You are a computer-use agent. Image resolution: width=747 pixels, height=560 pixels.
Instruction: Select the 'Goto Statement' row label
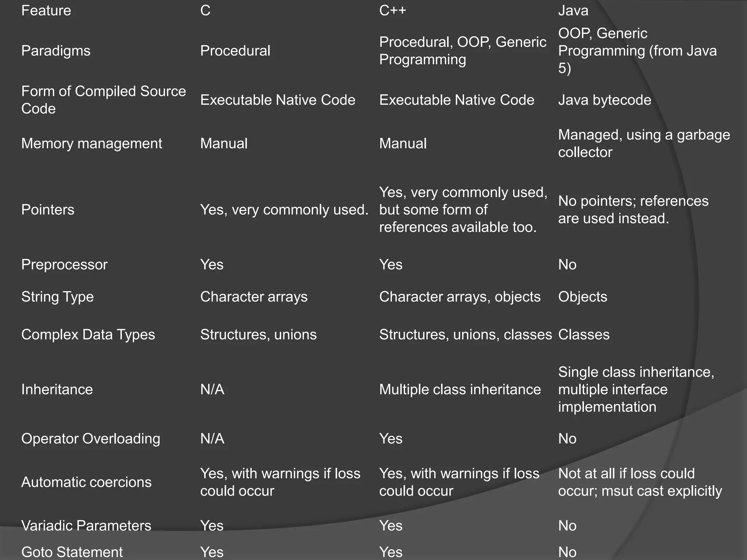click(x=72, y=552)
